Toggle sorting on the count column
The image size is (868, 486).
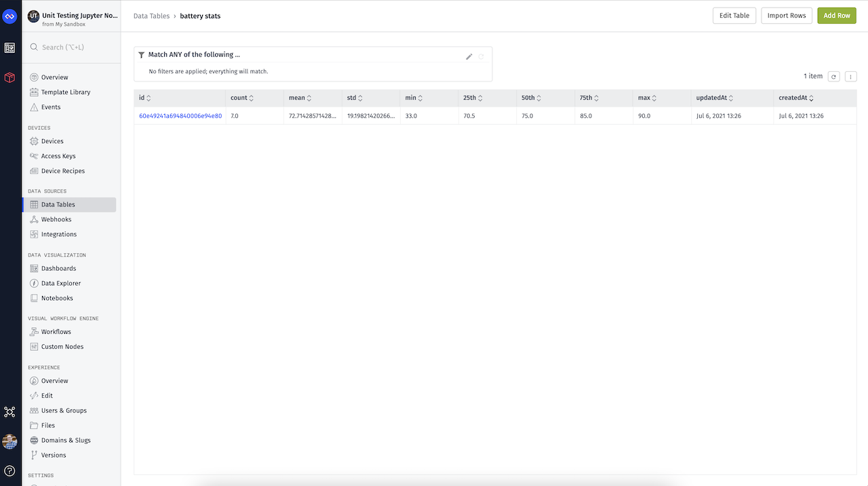point(252,97)
